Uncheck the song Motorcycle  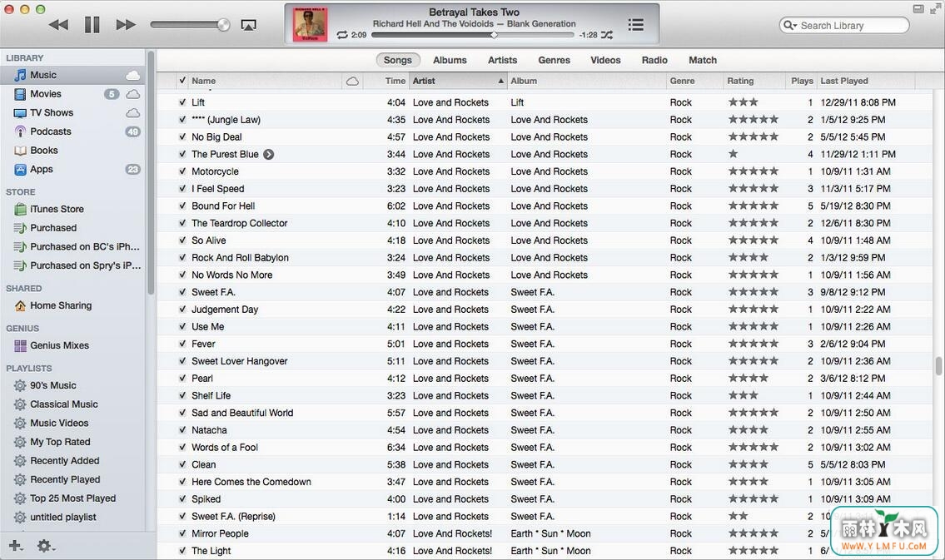tap(182, 171)
